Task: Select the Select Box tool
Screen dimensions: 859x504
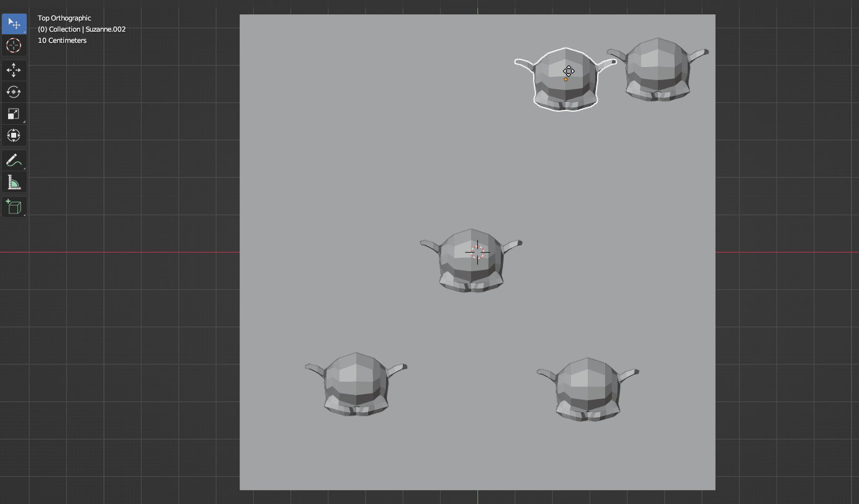Action: pyautogui.click(x=14, y=24)
